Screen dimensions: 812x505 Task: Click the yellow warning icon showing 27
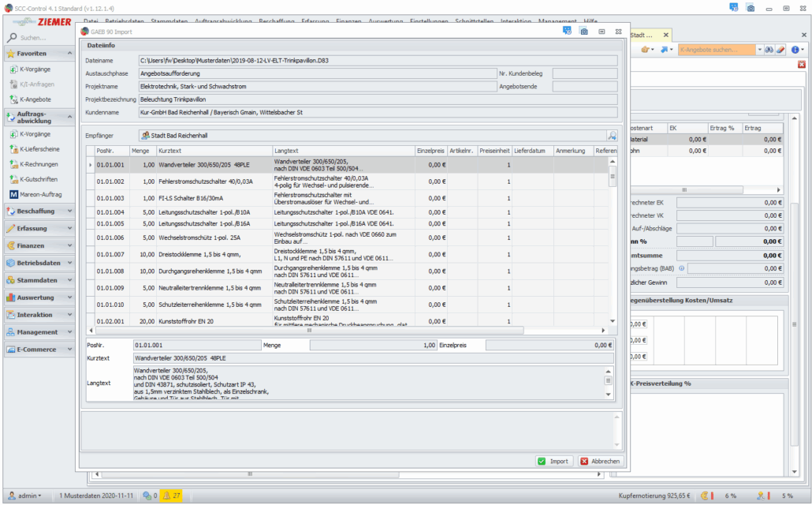[171, 496]
